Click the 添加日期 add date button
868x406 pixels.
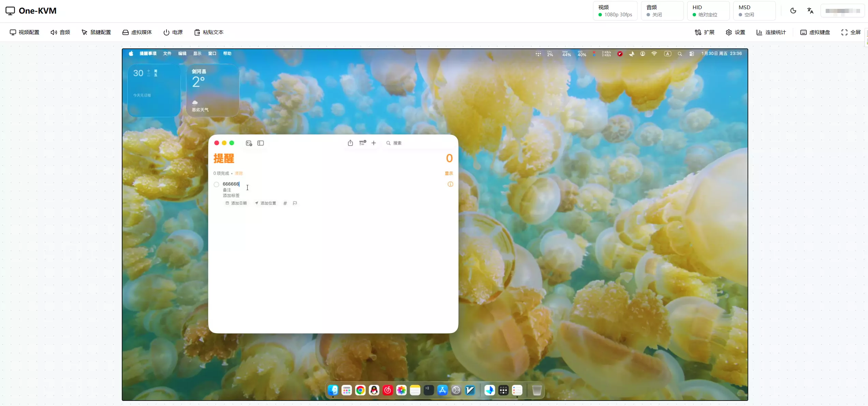tap(236, 203)
